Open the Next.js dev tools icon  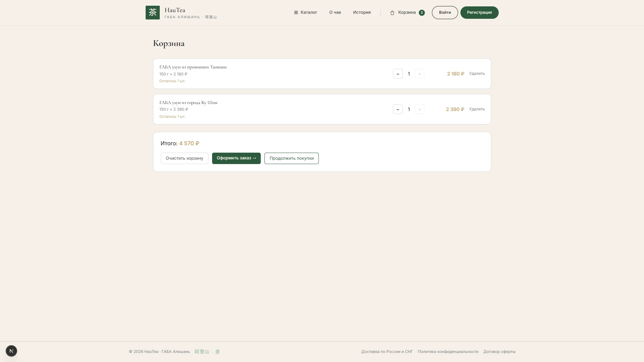[x=11, y=351]
